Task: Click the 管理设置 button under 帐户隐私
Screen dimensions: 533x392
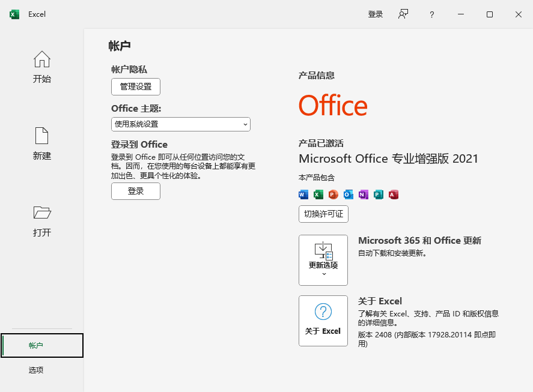Action: click(x=135, y=86)
